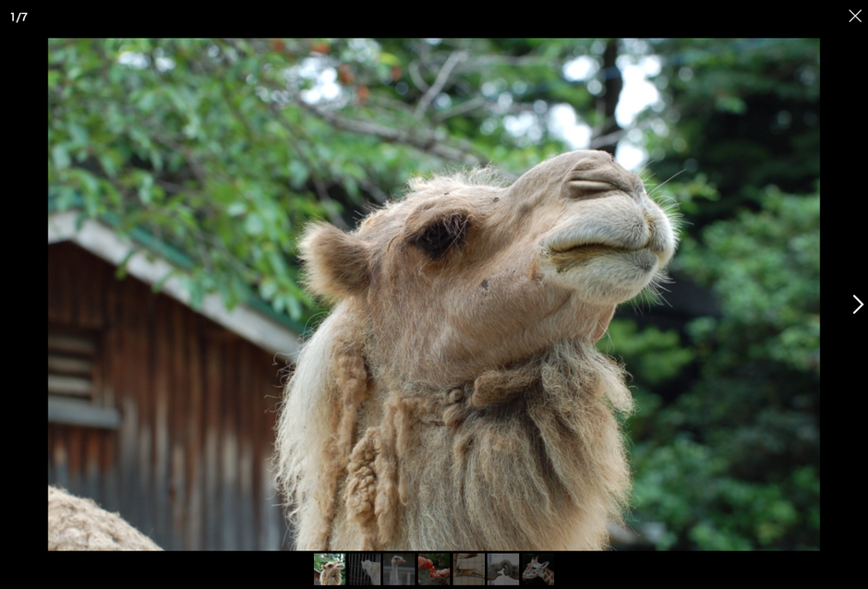The width and height of the screenshot is (868, 589).
Task: Open the elephant thumbnail
Action: point(503,570)
